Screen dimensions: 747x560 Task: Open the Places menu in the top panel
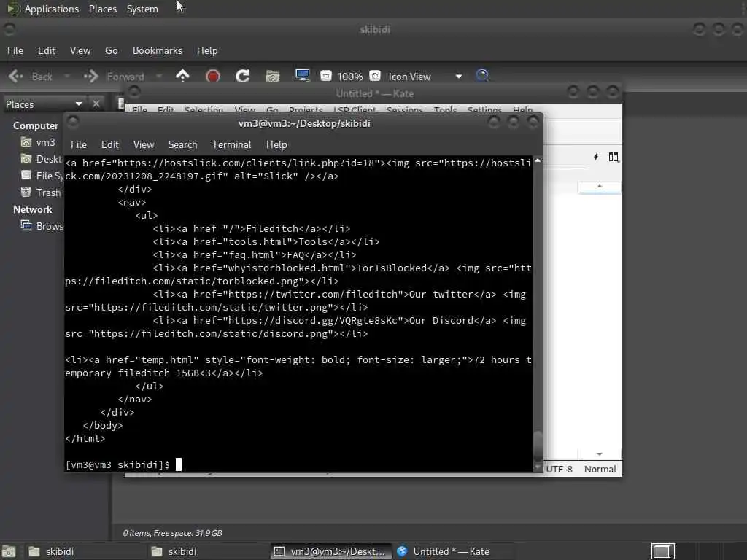102,9
